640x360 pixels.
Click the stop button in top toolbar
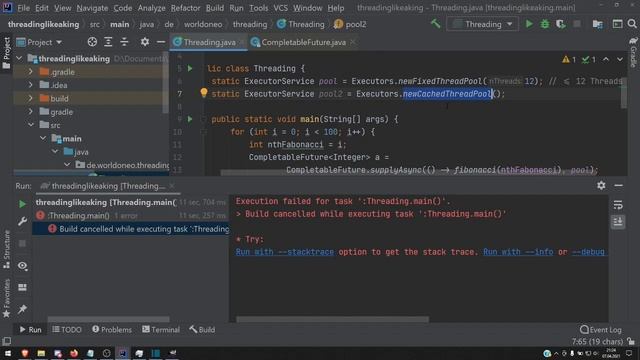(x=577, y=24)
